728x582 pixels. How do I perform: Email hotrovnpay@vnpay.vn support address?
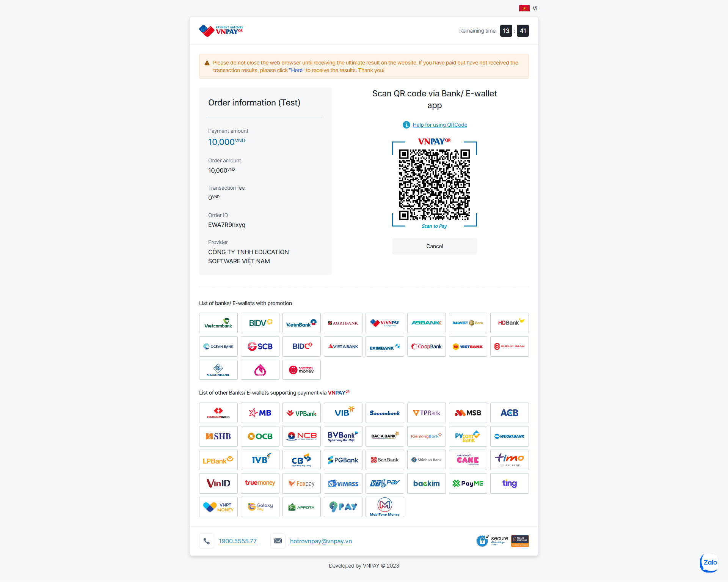(321, 541)
